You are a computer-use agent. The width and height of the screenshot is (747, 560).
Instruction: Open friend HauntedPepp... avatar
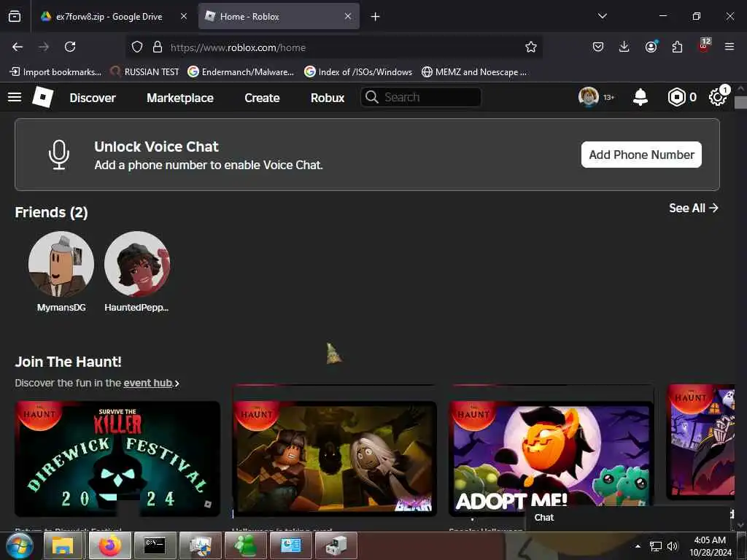(136, 264)
